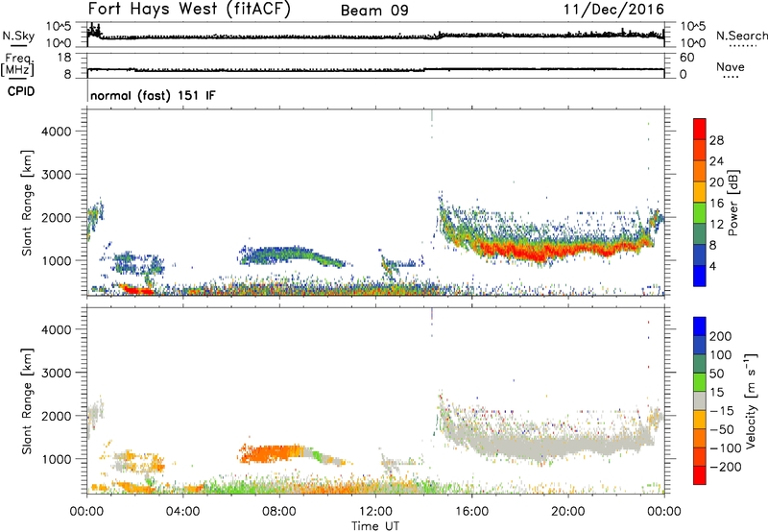
Task: Click the 'CPID' label
Action: click(21, 91)
